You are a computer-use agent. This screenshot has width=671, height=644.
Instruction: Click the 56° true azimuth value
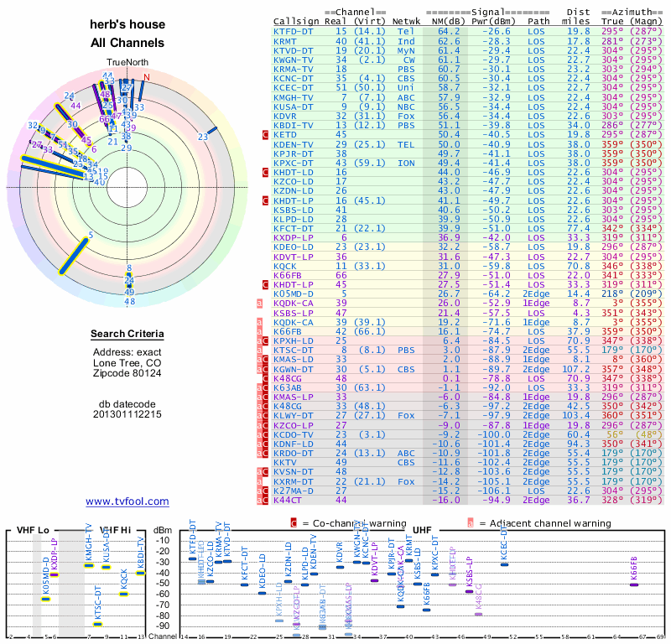[616, 434]
